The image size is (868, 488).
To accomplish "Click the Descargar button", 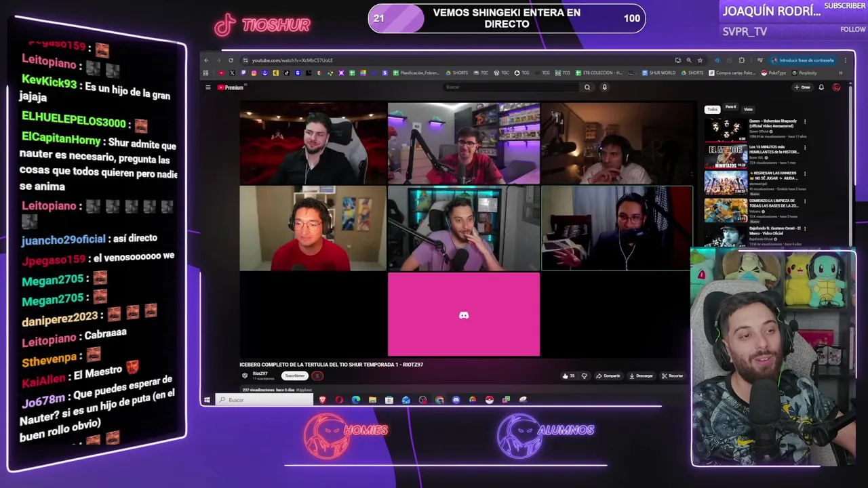I will [641, 376].
